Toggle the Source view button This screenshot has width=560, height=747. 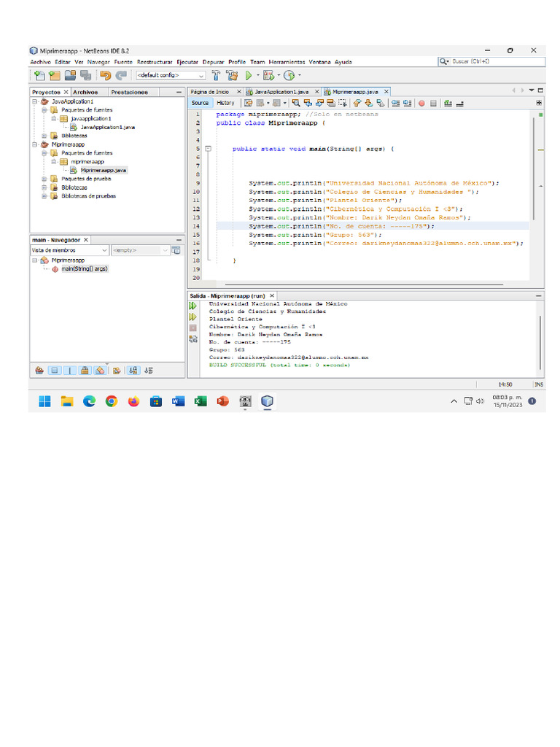[200, 103]
